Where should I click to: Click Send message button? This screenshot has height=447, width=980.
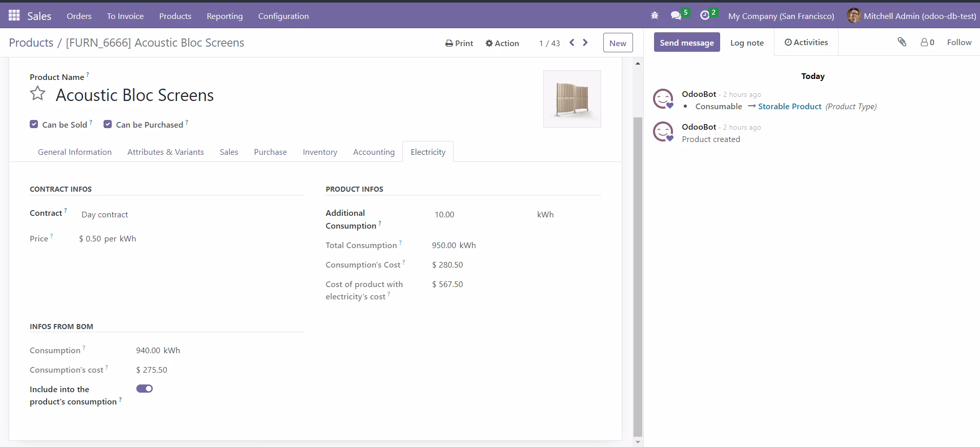tap(687, 43)
